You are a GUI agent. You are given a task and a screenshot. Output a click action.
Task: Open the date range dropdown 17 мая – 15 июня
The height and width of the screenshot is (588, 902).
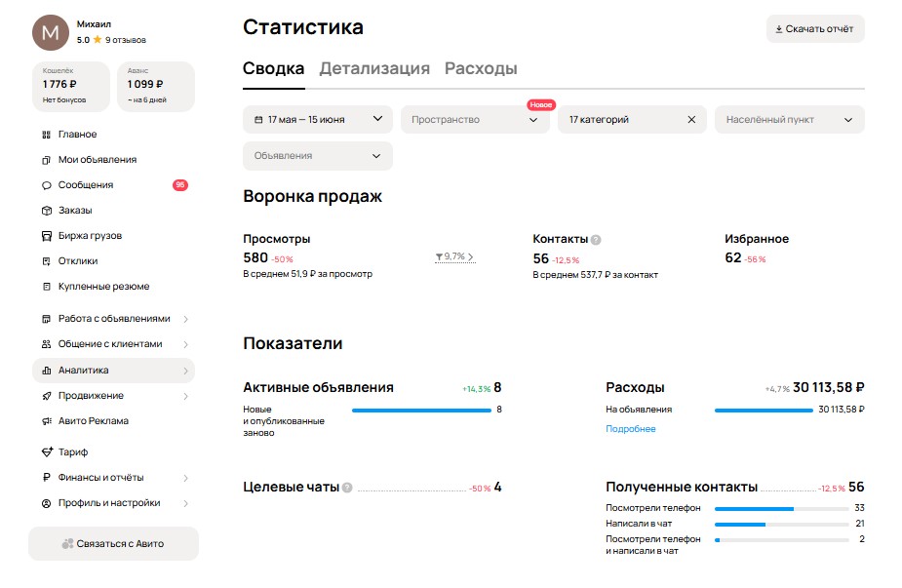pos(318,120)
